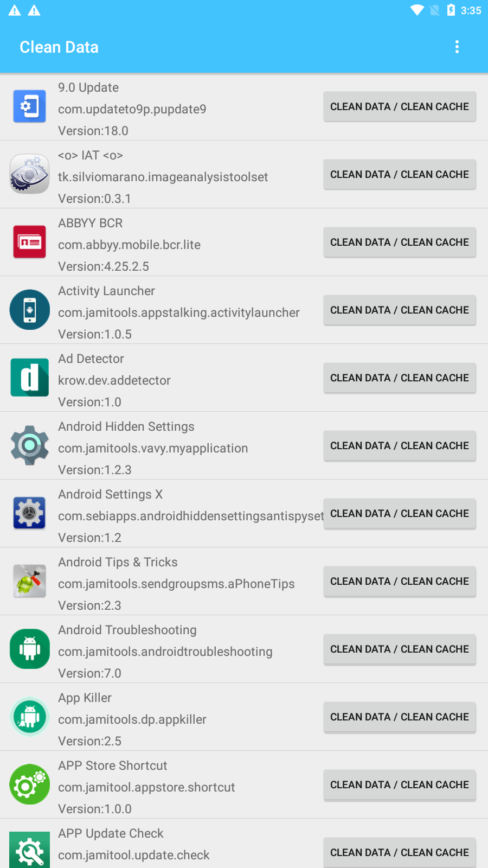Select package com.jamitool.update.check
488x868 pixels.
134,855
